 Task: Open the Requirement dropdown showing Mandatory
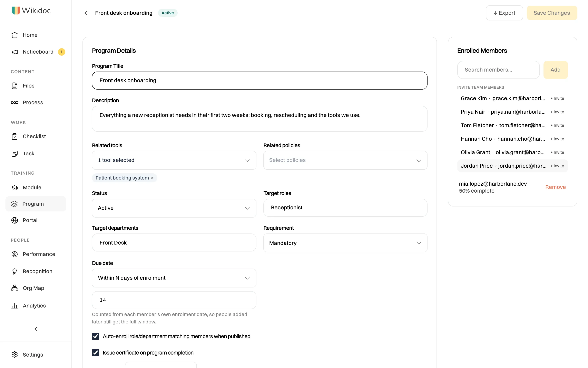(345, 243)
